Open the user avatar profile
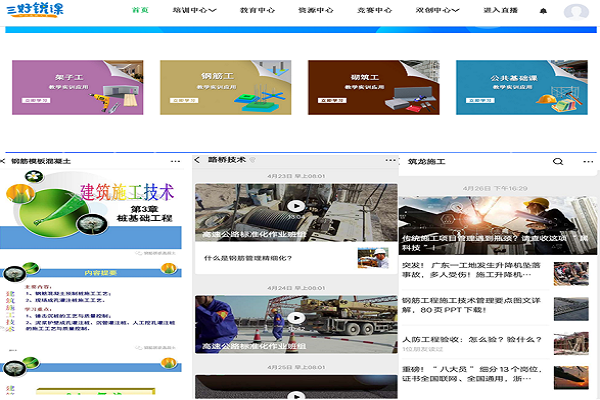 [x=576, y=12]
